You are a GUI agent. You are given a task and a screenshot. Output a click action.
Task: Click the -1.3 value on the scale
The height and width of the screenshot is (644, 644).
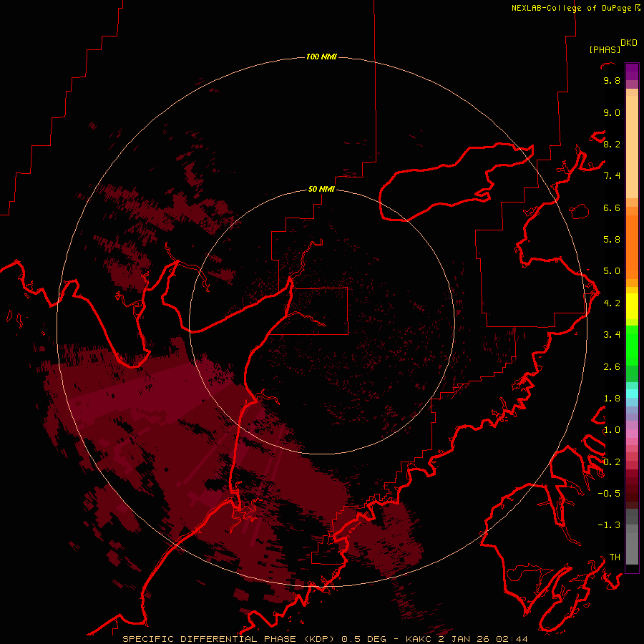pos(609,525)
